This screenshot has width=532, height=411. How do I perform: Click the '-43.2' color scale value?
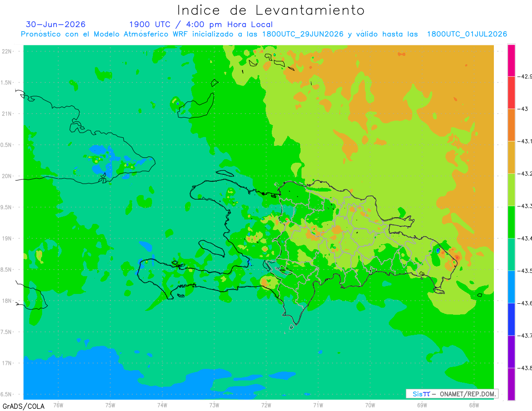525,174
